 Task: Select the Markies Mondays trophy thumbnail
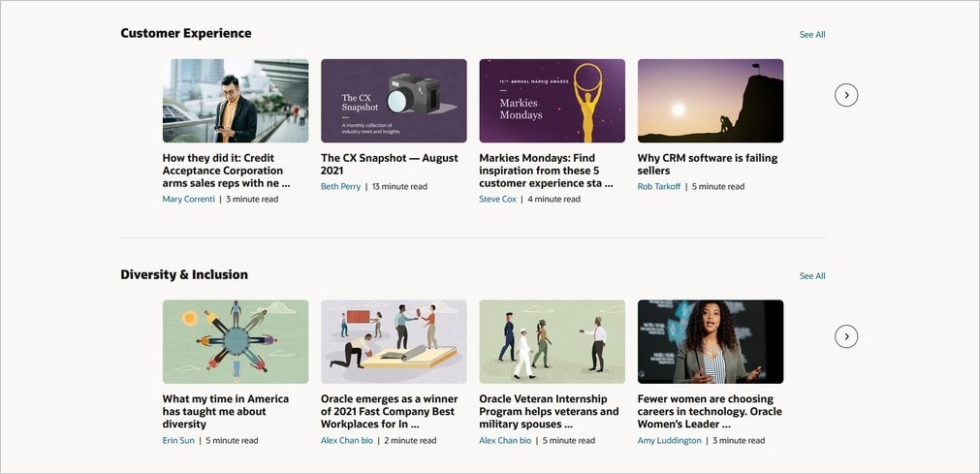pyautogui.click(x=552, y=101)
